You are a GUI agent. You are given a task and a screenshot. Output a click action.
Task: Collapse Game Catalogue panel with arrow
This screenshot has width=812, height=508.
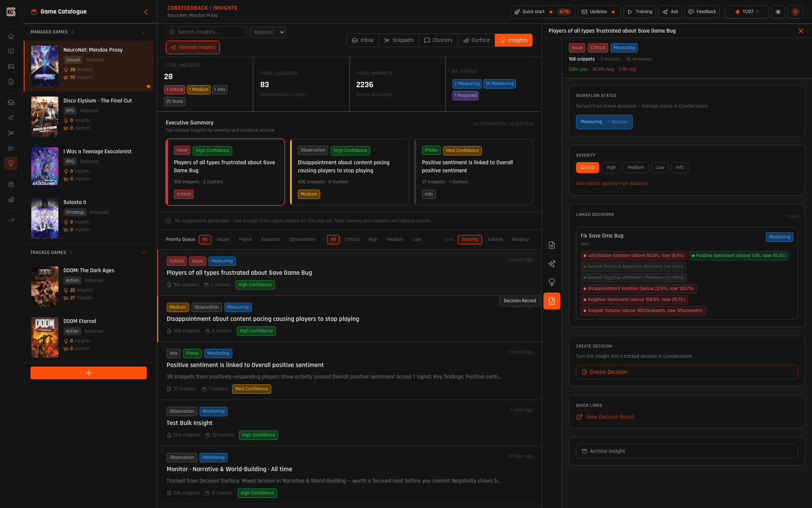(146, 12)
